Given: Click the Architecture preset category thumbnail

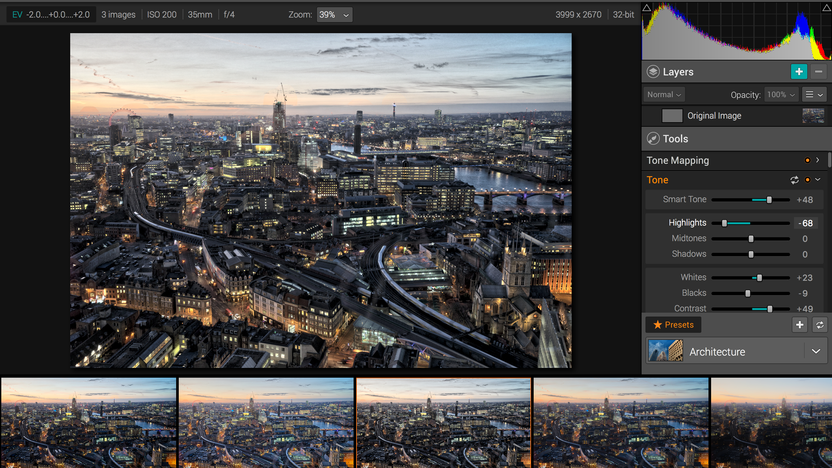Looking at the screenshot, I should click(x=666, y=351).
